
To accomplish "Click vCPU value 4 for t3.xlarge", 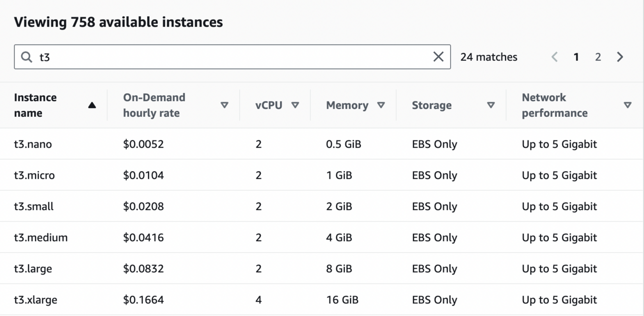I will (x=259, y=300).
